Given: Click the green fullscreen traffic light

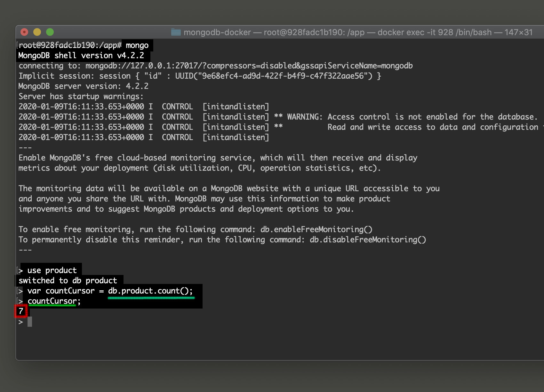Looking at the screenshot, I should [x=50, y=32].
